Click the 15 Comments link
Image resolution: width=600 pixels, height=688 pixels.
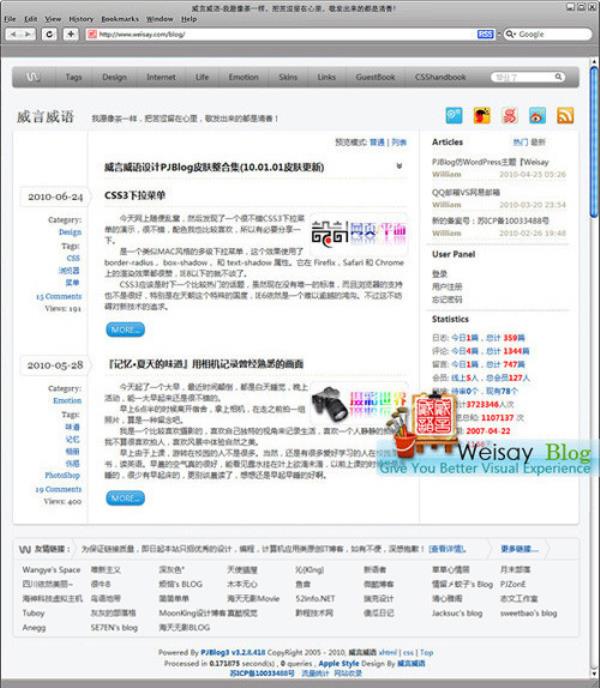pyautogui.click(x=59, y=296)
